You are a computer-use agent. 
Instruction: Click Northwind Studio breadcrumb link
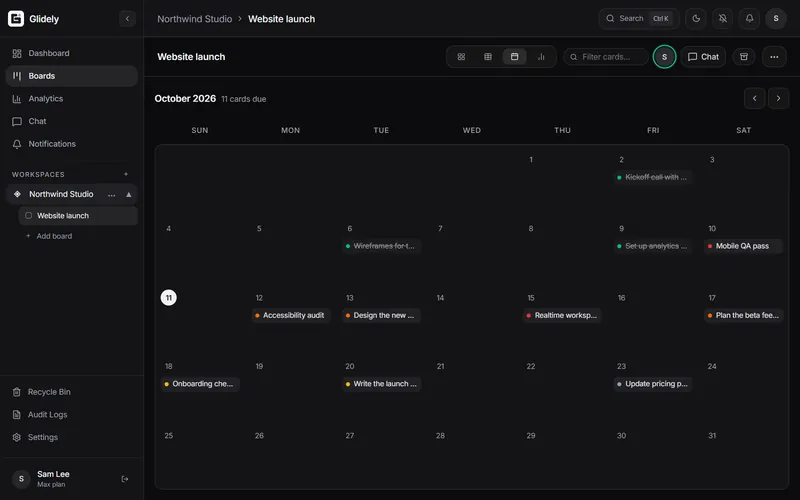[194, 19]
